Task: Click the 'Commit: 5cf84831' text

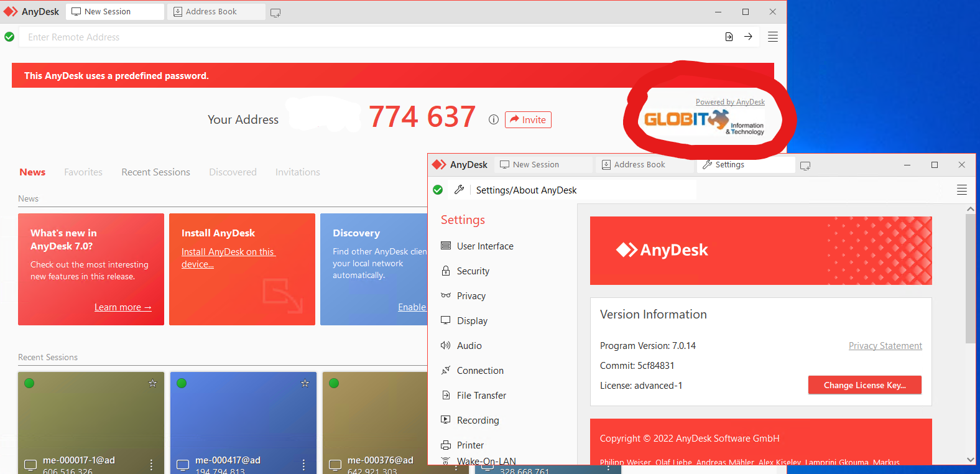Action: [x=637, y=366]
